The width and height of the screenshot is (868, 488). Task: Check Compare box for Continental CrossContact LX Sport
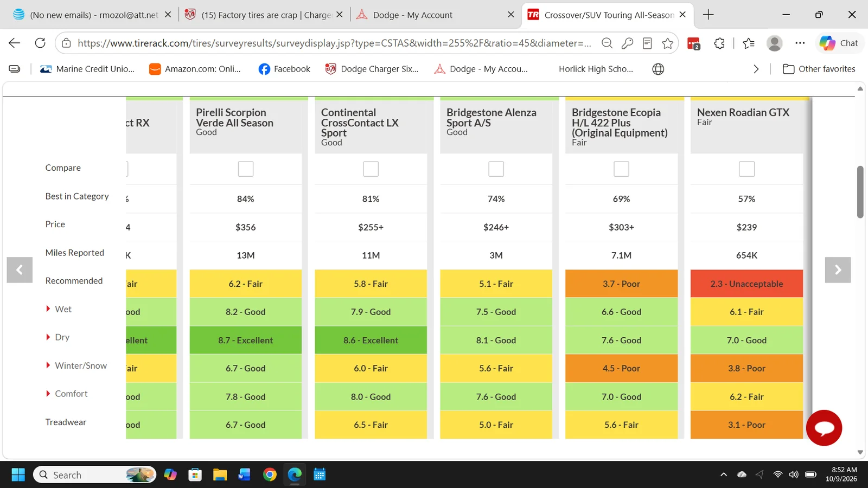coord(371,169)
